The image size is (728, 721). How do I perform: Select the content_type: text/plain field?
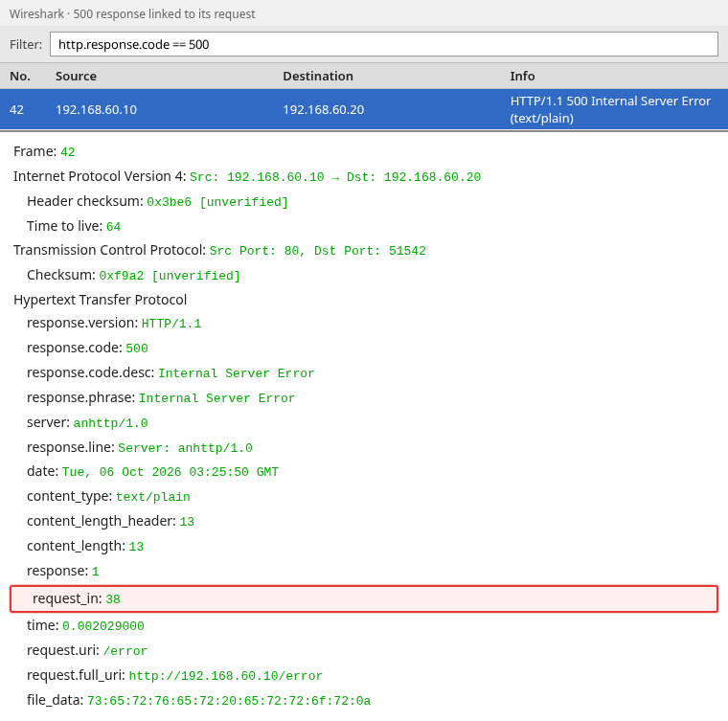(108, 496)
